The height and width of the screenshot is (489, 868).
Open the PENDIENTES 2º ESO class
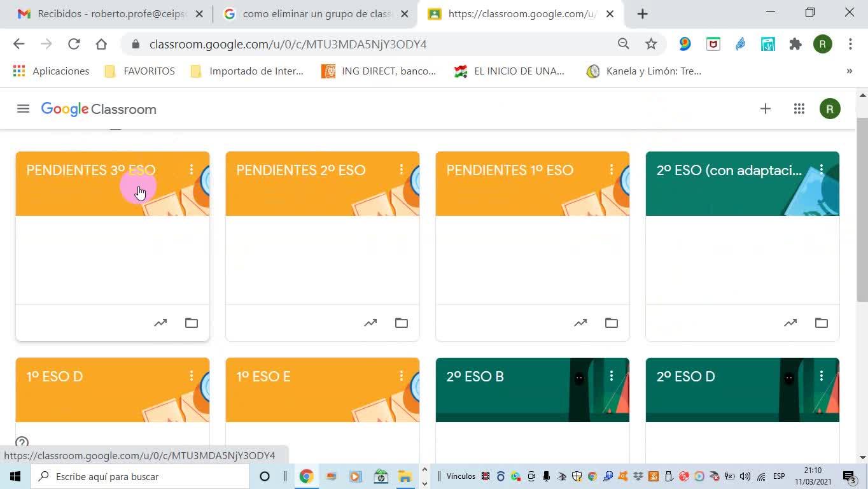click(x=301, y=170)
